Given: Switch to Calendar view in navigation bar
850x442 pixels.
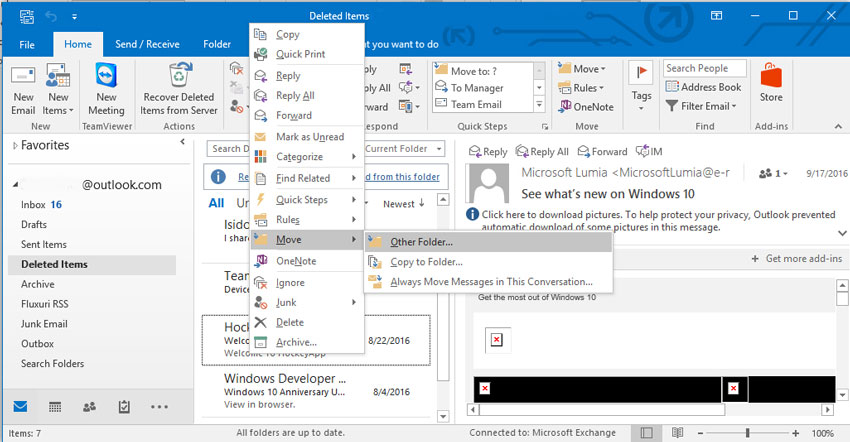Looking at the screenshot, I should pyautogui.click(x=55, y=407).
